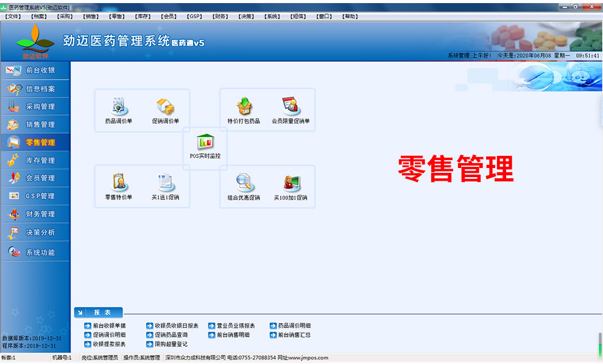Viewport: 603px width, 364px height.
Task: Open the 买100加1促销 icon
Action: [291, 187]
